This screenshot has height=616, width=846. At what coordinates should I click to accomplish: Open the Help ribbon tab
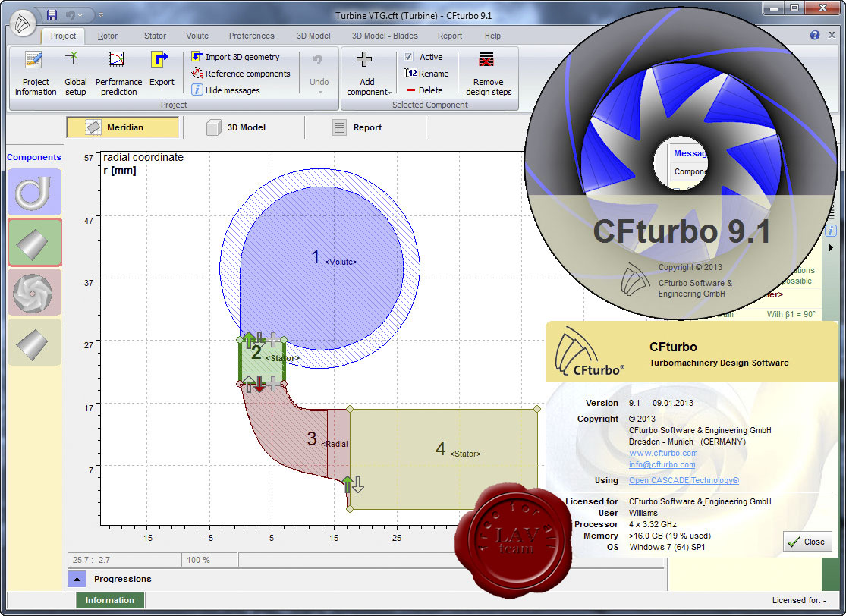492,36
